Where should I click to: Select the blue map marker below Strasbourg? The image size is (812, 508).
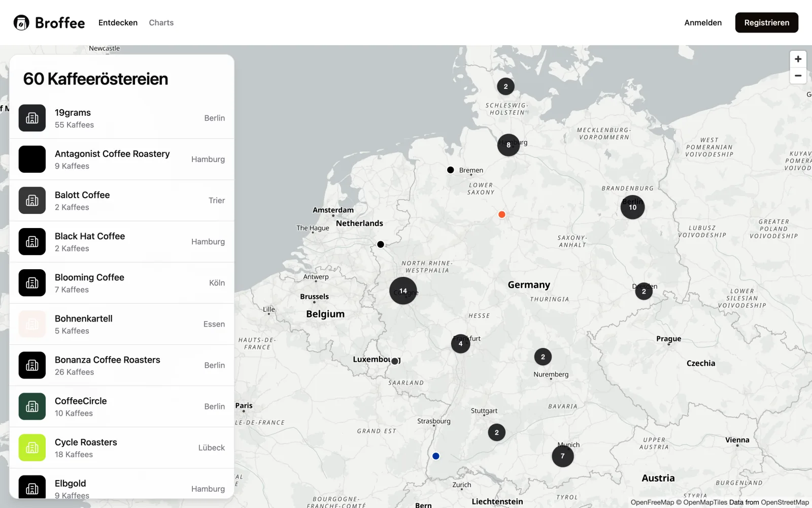[x=435, y=456]
